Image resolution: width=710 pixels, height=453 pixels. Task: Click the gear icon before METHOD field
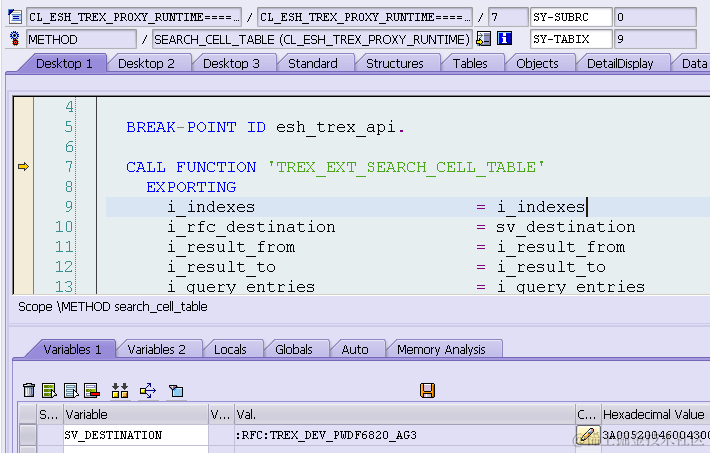(14, 39)
